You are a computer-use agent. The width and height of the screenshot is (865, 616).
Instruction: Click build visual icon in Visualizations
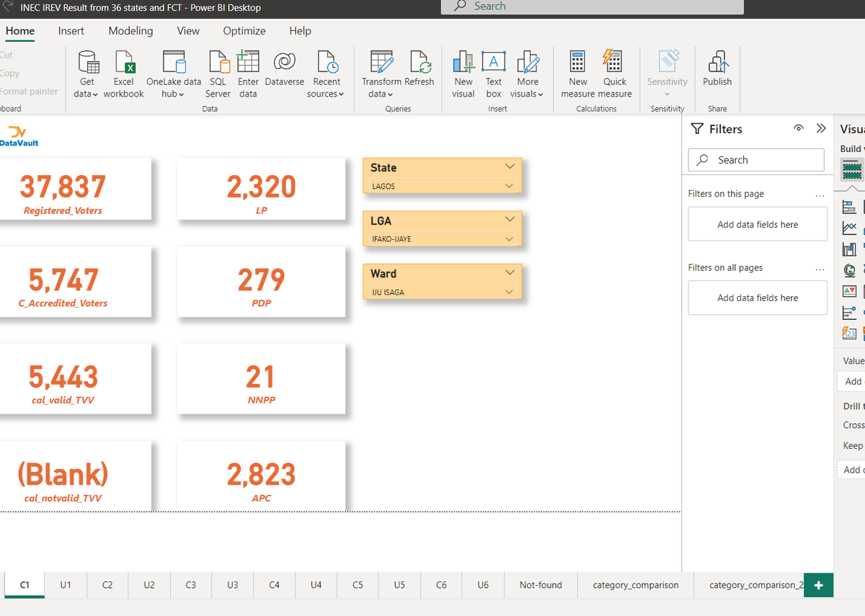(852, 169)
